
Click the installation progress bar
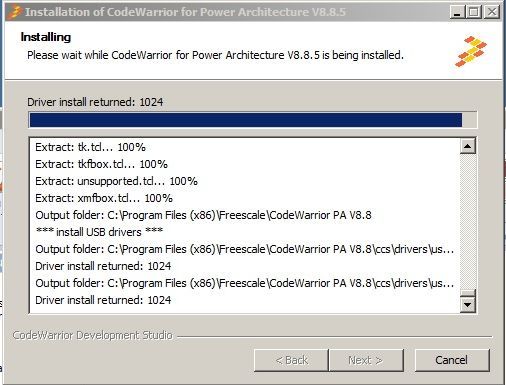coord(253,120)
